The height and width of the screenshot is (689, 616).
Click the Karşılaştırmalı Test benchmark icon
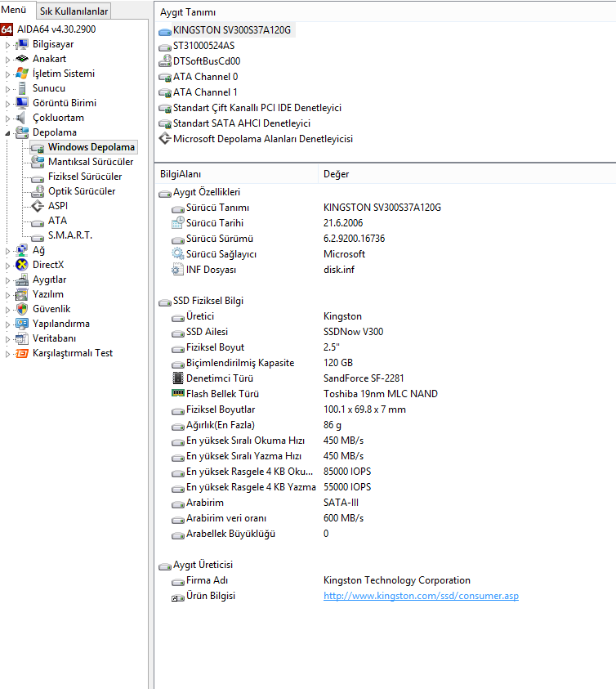[21, 353]
